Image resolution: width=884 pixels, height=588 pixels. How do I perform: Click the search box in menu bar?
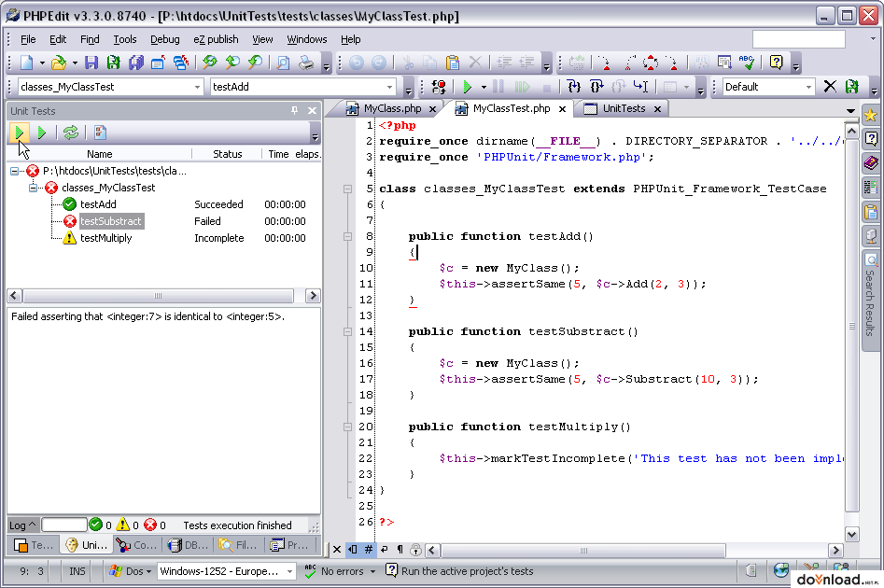pyautogui.click(x=799, y=39)
